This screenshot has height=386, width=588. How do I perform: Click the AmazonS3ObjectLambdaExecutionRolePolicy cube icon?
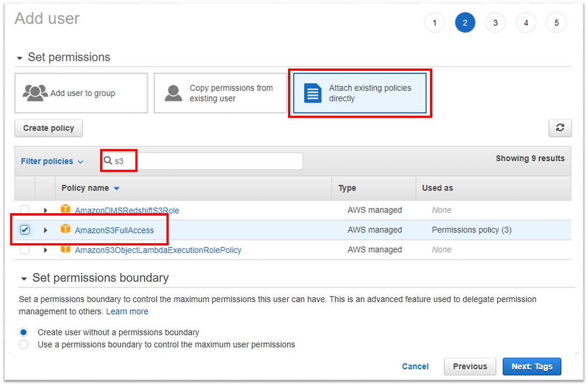66,250
